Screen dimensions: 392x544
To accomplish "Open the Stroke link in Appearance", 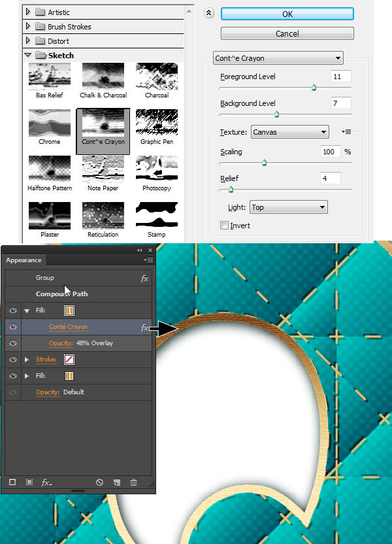I will pyautogui.click(x=46, y=360).
